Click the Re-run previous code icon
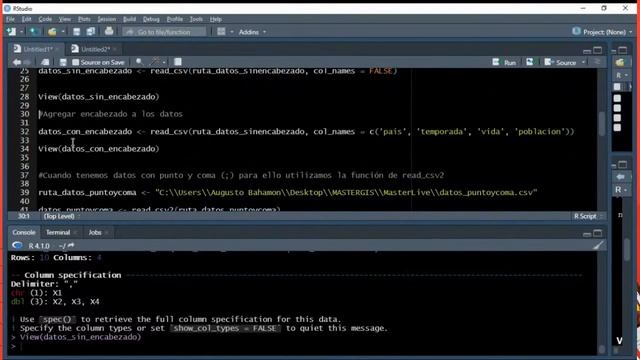The width and height of the screenshot is (640, 360). pyautogui.click(x=529, y=62)
